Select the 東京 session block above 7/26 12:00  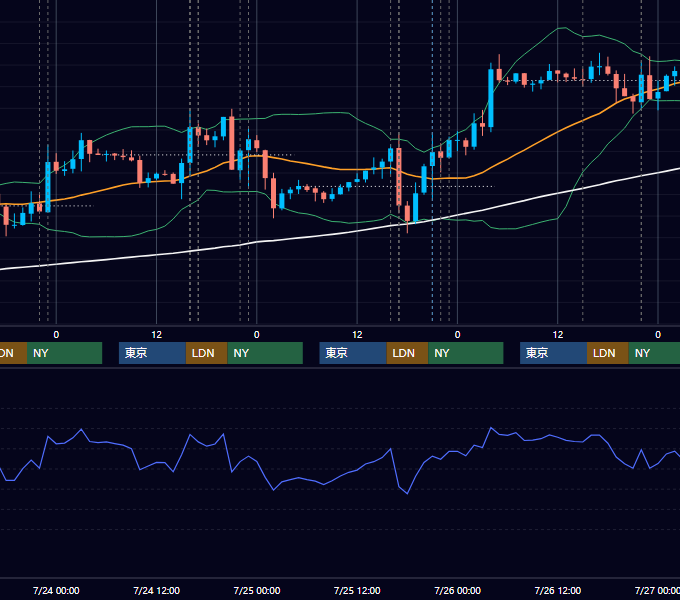[553, 353]
